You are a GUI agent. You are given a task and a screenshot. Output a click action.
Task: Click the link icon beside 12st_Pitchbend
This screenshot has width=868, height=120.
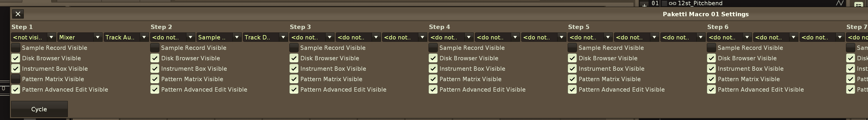point(672,3)
